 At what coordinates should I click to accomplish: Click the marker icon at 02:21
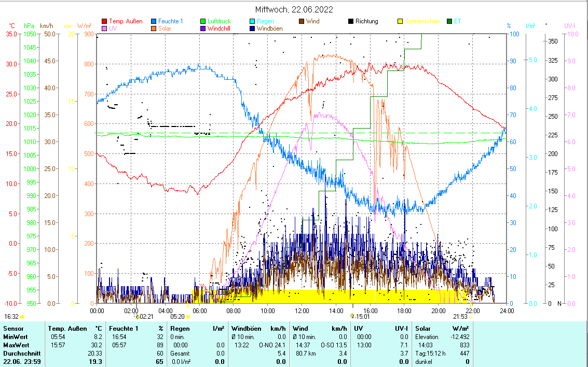(x=138, y=316)
